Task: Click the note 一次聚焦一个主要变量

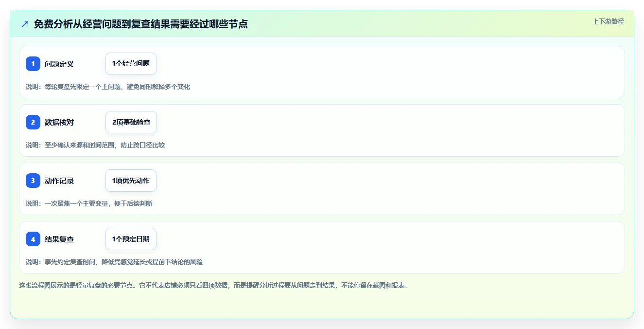Action: point(89,203)
